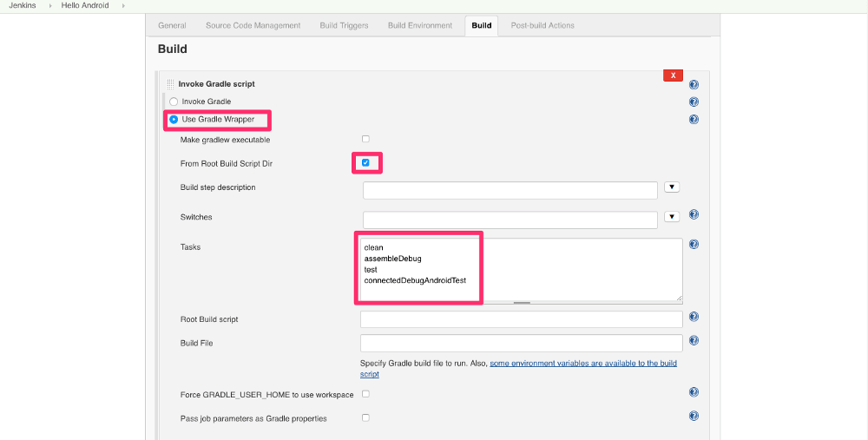Open help for Invoke Gradle script

pyautogui.click(x=694, y=85)
